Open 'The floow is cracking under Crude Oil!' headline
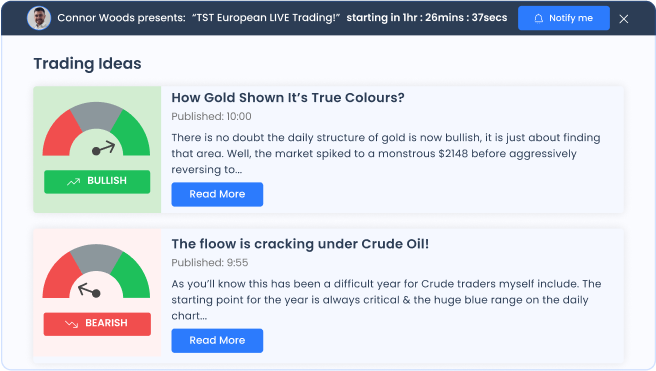 (300, 244)
